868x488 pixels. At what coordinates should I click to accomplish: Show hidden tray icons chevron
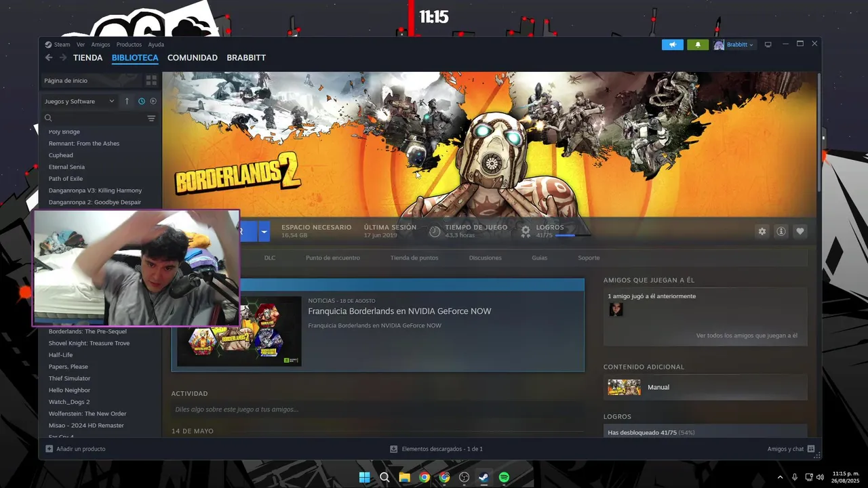click(781, 477)
